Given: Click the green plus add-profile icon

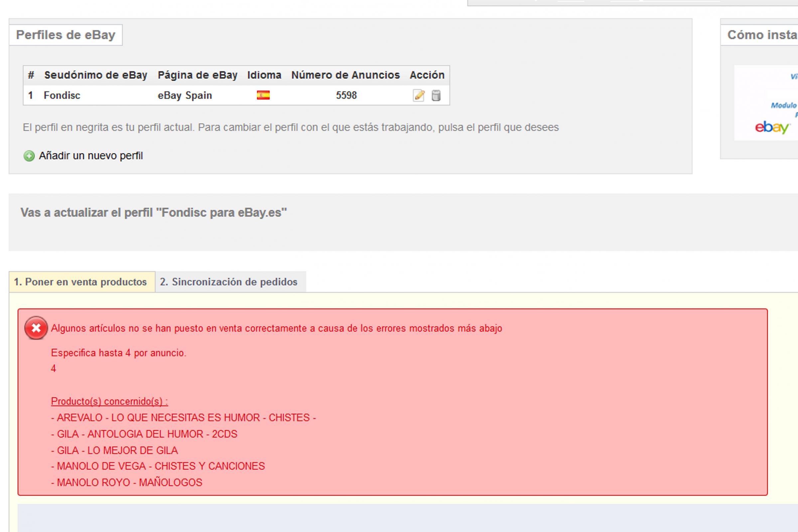Looking at the screenshot, I should 29,156.
